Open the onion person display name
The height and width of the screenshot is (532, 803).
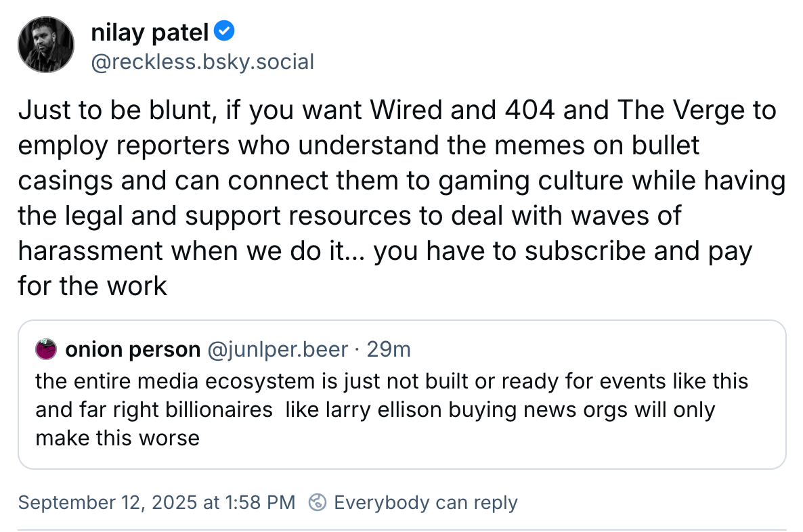pos(133,349)
